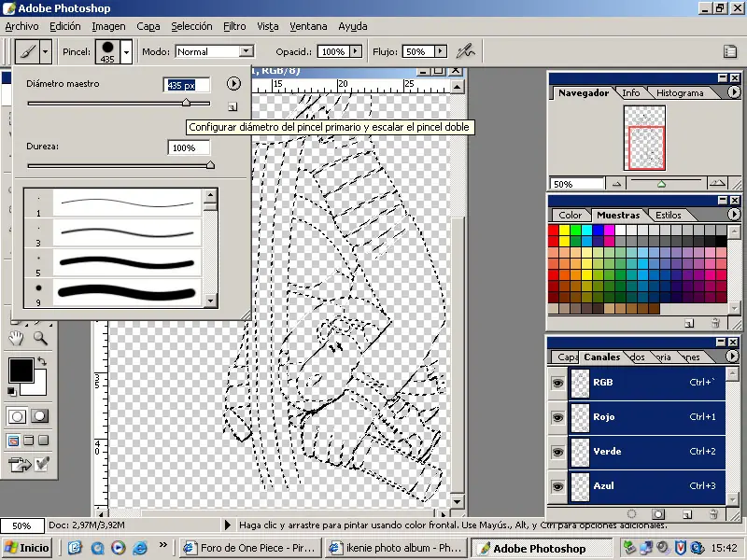Adjust the Dureza slider handle
Image resolution: width=747 pixels, height=560 pixels.
click(x=210, y=165)
